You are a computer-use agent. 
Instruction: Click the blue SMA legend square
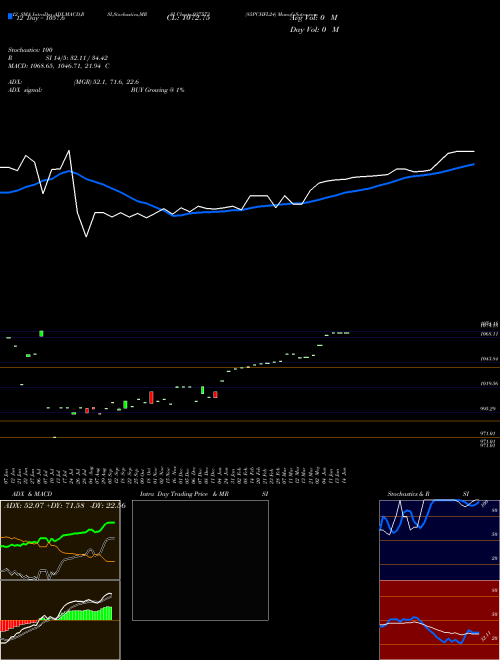(x=10, y=16)
